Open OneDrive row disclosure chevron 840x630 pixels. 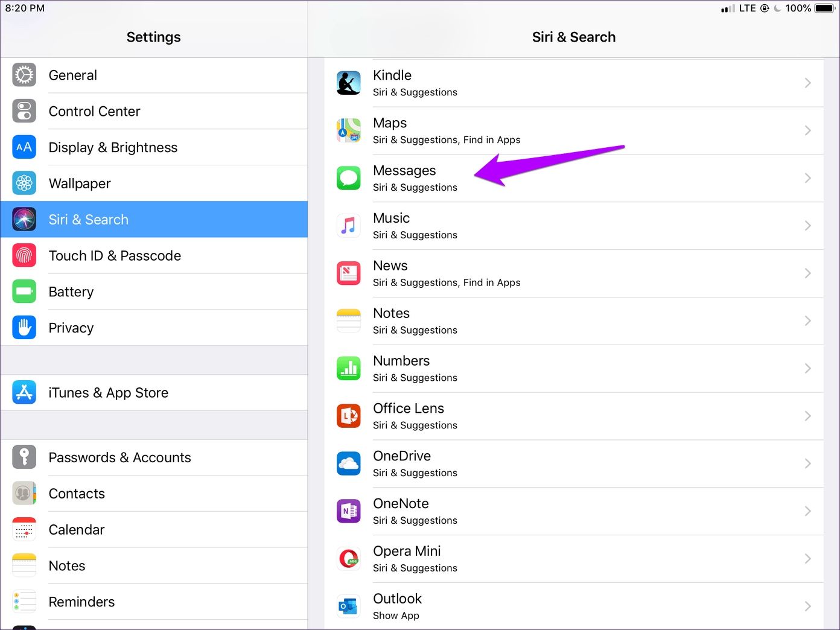[808, 463]
